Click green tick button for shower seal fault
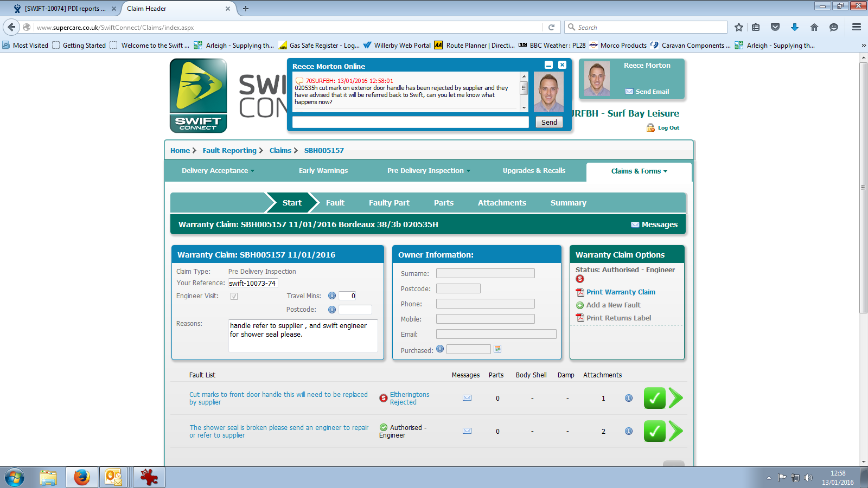The width and height of the screenshot is (868, 488). click(655, 431)
